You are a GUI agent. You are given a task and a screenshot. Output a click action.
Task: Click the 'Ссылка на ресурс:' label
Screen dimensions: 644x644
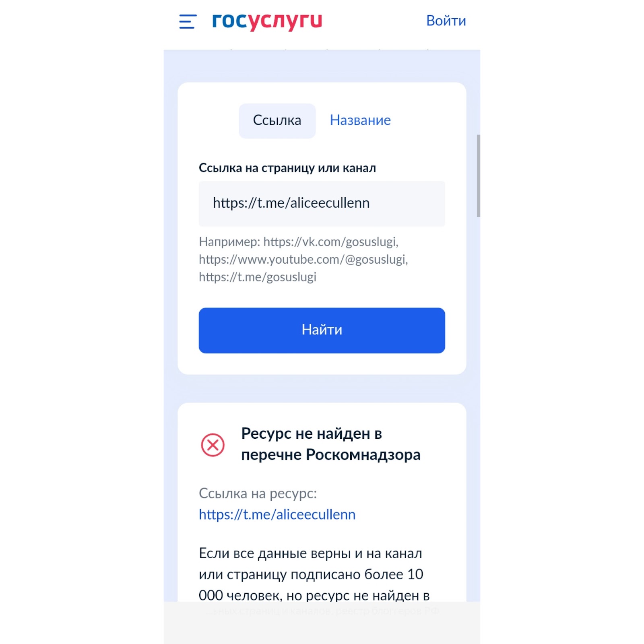click(258, 493)
